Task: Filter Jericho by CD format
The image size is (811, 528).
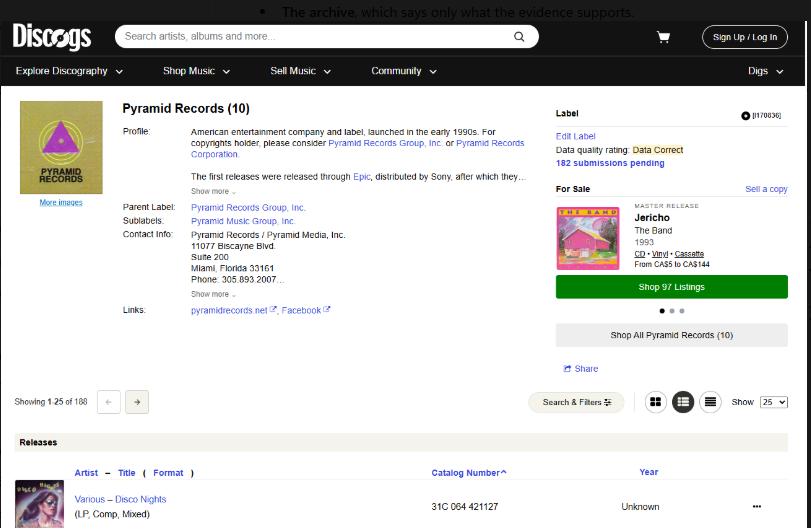Action: pos(640,254)
